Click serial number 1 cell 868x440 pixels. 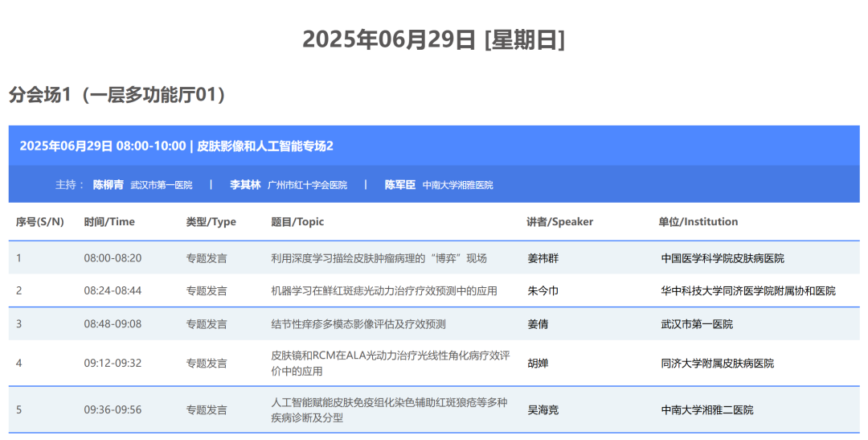[18, 258]
